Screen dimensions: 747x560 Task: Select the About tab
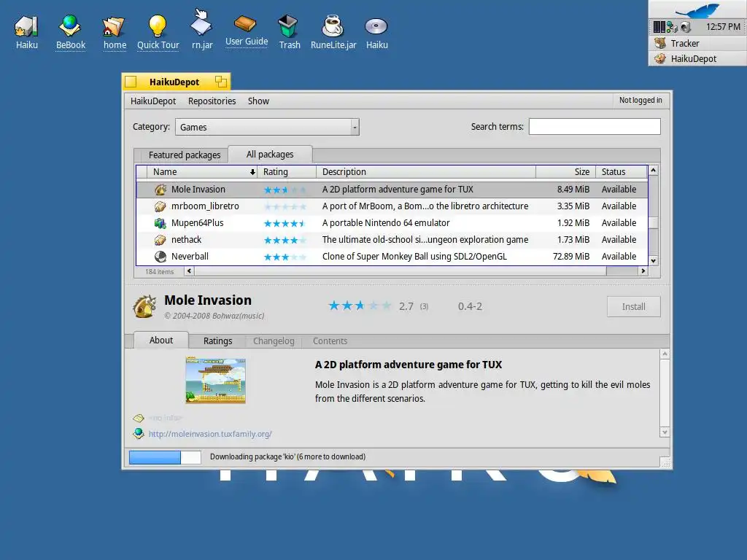pyautogui.click(x=161, y=340)
